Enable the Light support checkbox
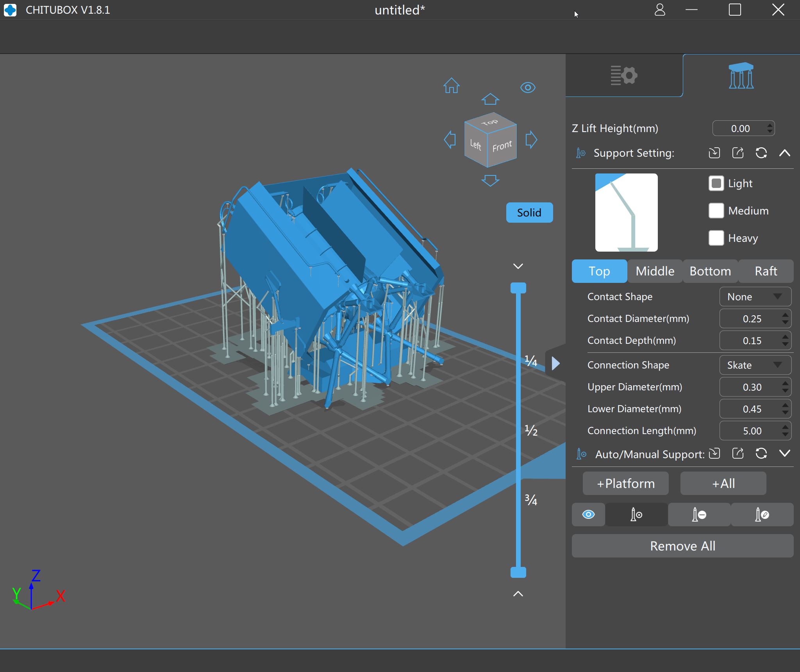 tap(716, 183)
